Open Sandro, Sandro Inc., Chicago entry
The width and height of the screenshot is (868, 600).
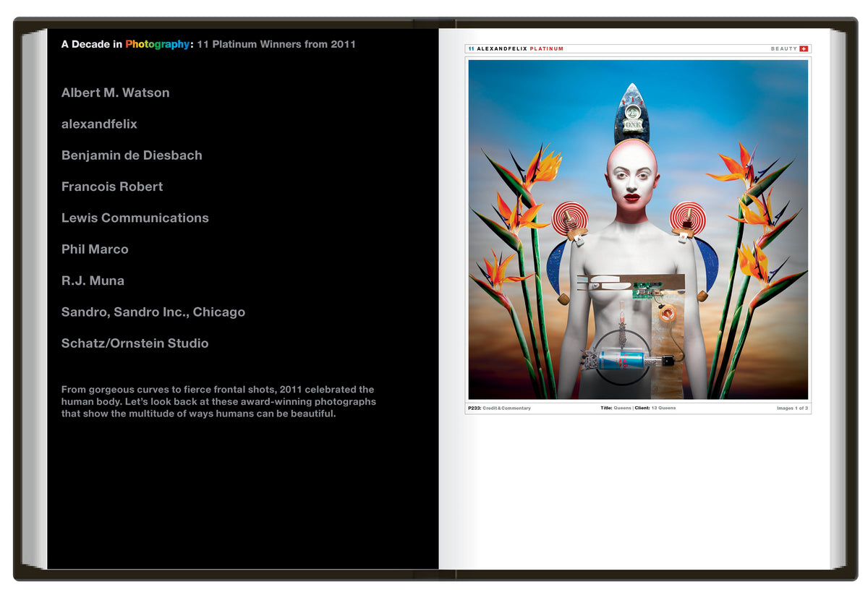tap(153, 312)
